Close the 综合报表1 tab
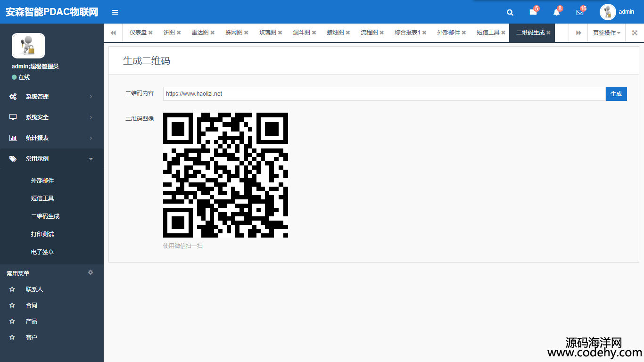This screenshot has height=362, width=644. pos(424,33)
